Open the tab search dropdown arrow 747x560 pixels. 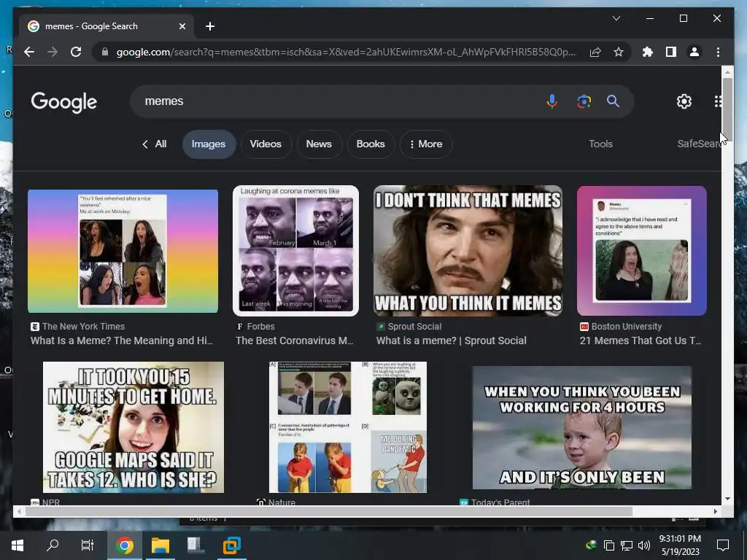click(x=616, y=18)
